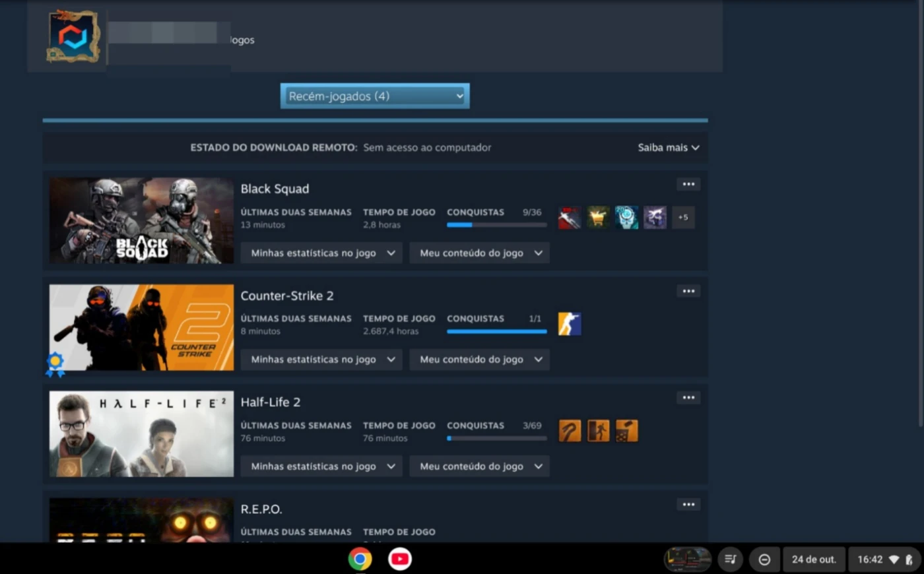Open the +5 more achievements badge
924x574 pixels.
[x=683, y=218]
